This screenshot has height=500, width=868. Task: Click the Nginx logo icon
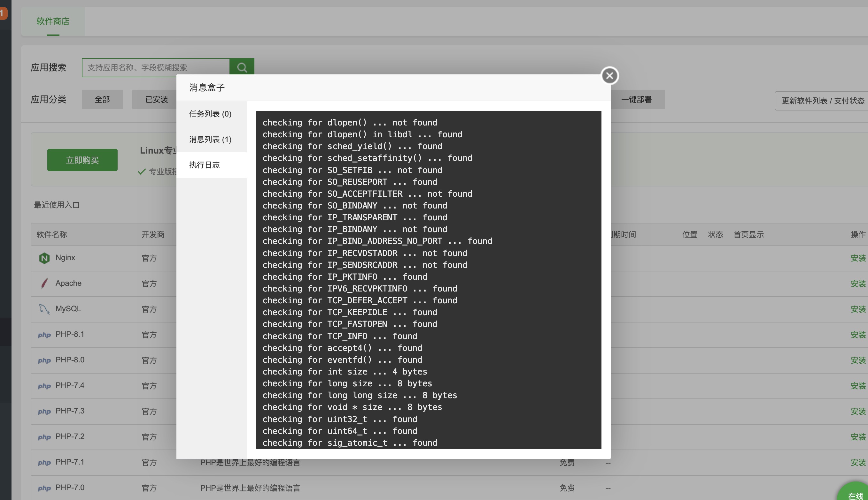(44, 258)
